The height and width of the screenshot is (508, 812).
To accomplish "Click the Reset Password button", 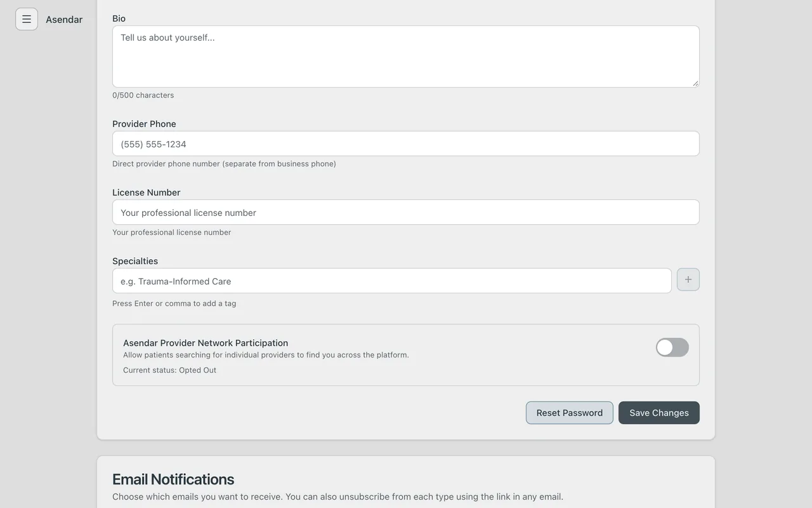I will [570, 413].
